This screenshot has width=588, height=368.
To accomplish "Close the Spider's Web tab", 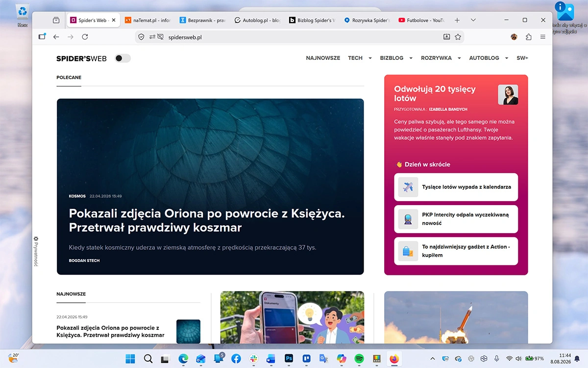I will click(x=114, y=20).
